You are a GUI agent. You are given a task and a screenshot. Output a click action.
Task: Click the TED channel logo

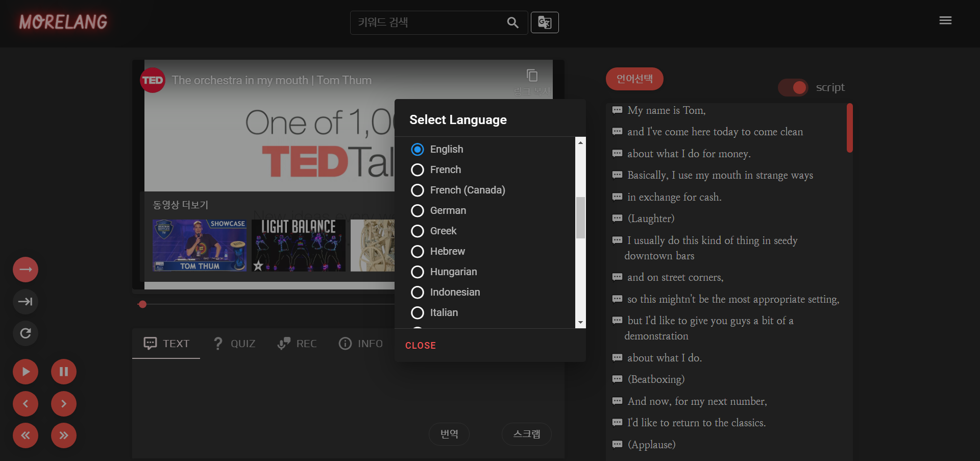(153, 80)
